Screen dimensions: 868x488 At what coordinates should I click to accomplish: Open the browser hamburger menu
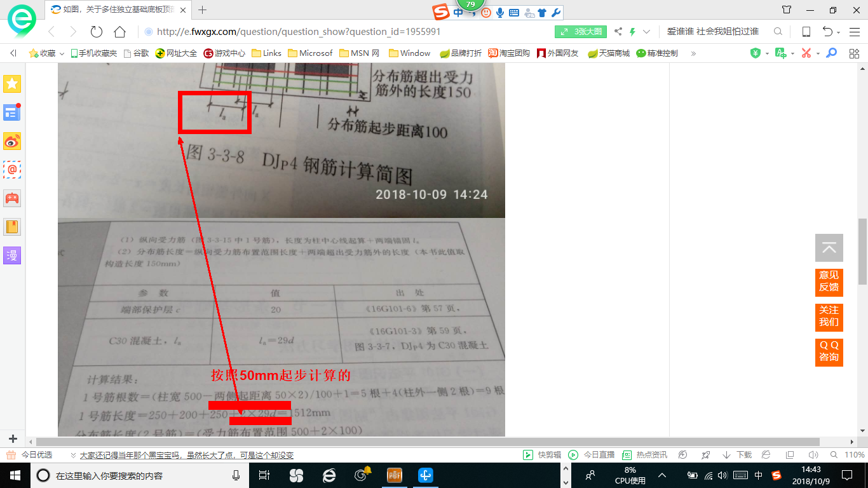point(855,32)
